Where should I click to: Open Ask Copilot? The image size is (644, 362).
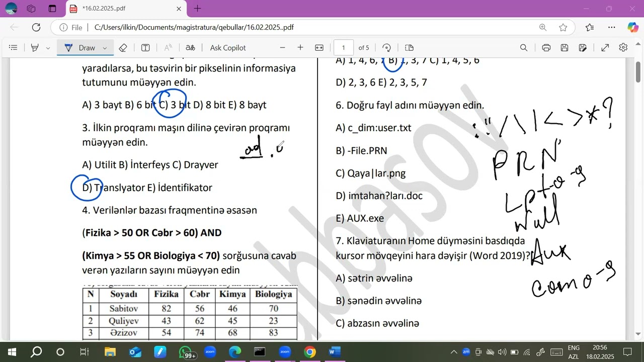[x=228, y=48]
